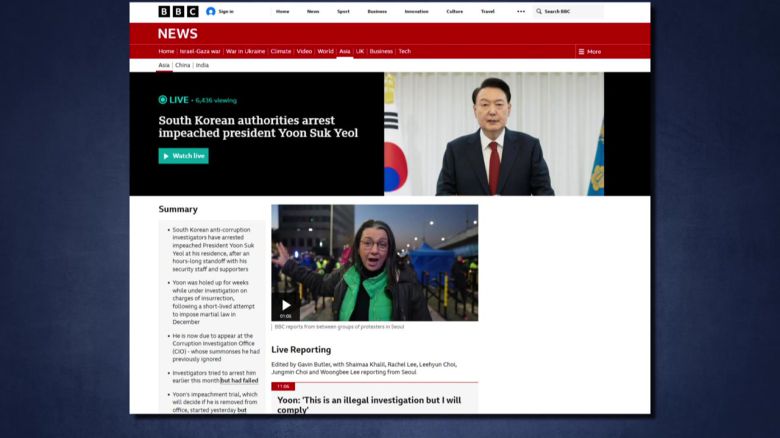Open Innovation in the top navigation

[416, 11]
